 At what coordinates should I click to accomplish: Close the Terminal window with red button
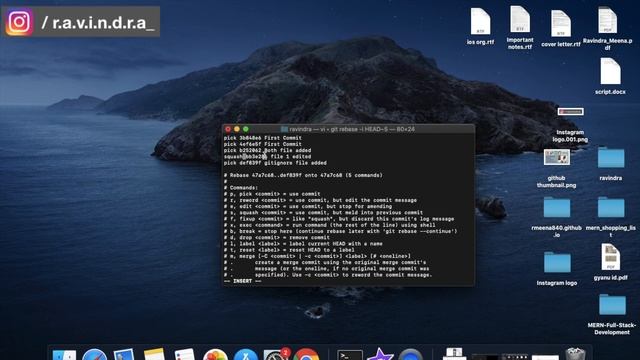[228, 129]
